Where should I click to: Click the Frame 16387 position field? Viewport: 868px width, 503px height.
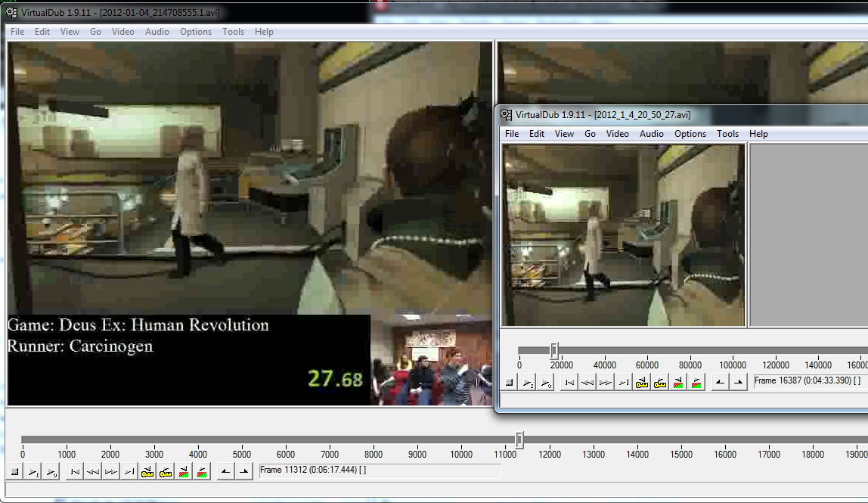811,381
